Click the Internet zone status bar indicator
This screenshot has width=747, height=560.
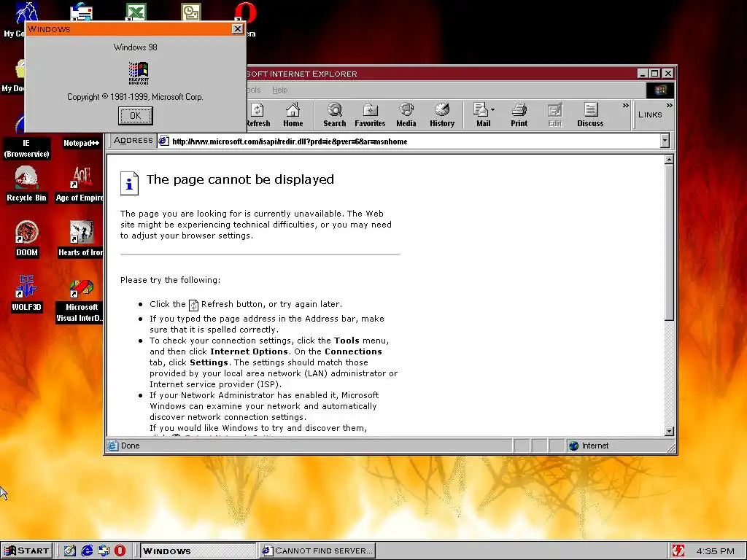tap(589, 446)
